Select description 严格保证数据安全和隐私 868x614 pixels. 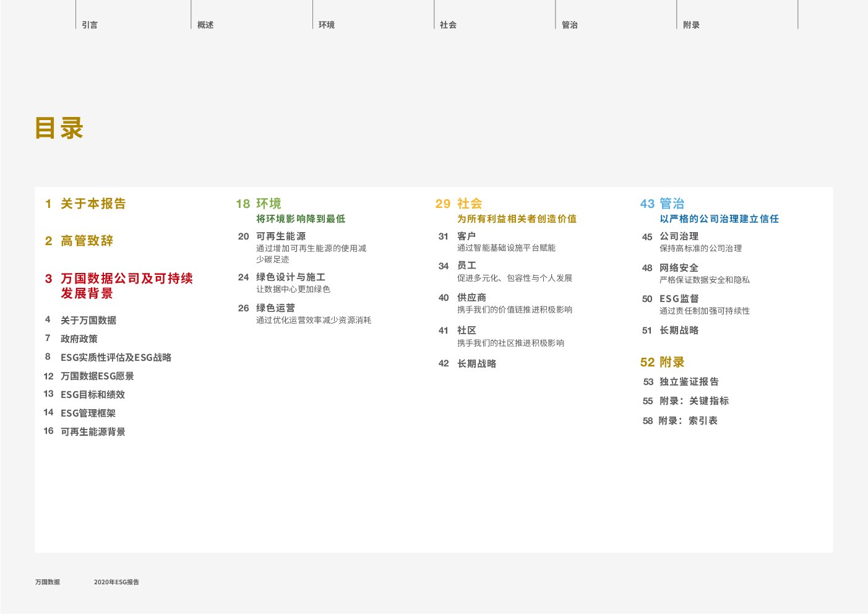pos(705,280)
